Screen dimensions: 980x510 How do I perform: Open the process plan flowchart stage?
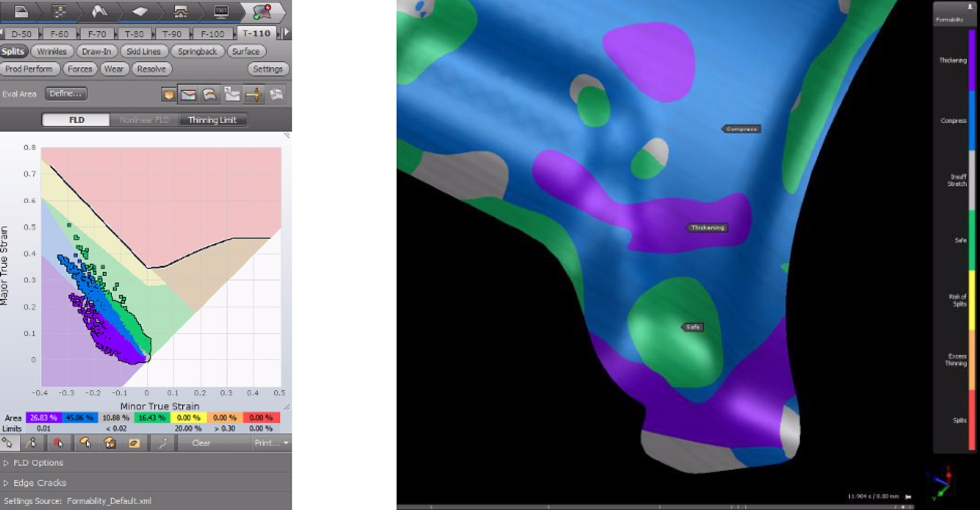(x=60, y=11)
